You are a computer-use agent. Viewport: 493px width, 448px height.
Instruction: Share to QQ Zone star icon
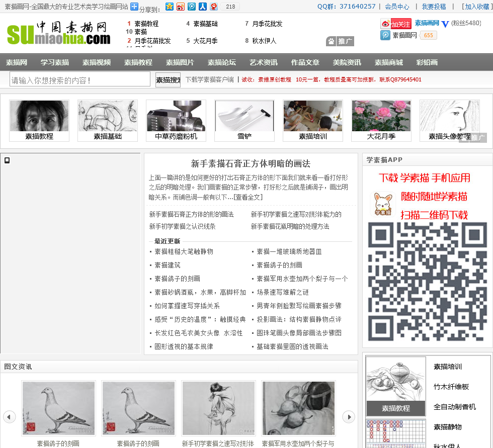pos(170,6)
